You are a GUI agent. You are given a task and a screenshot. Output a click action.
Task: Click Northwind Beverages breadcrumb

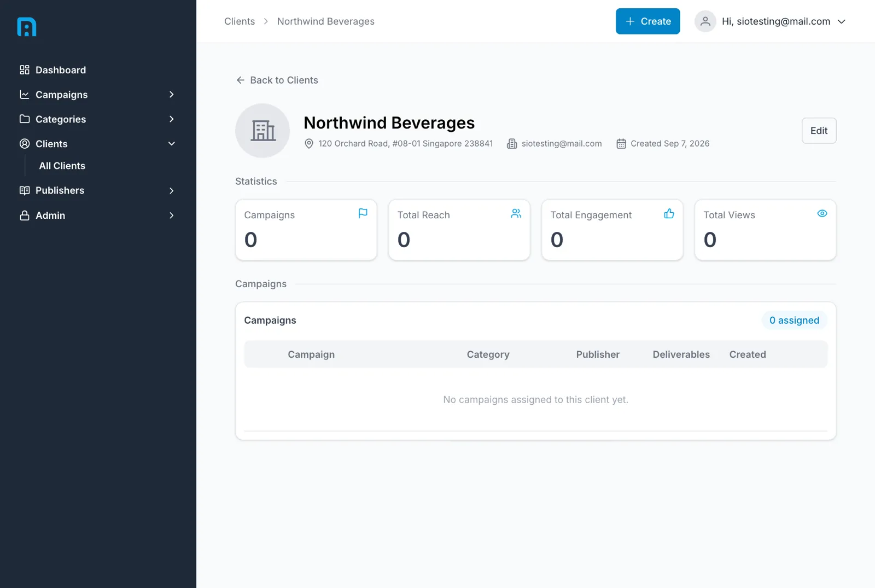tap(326, 21)
